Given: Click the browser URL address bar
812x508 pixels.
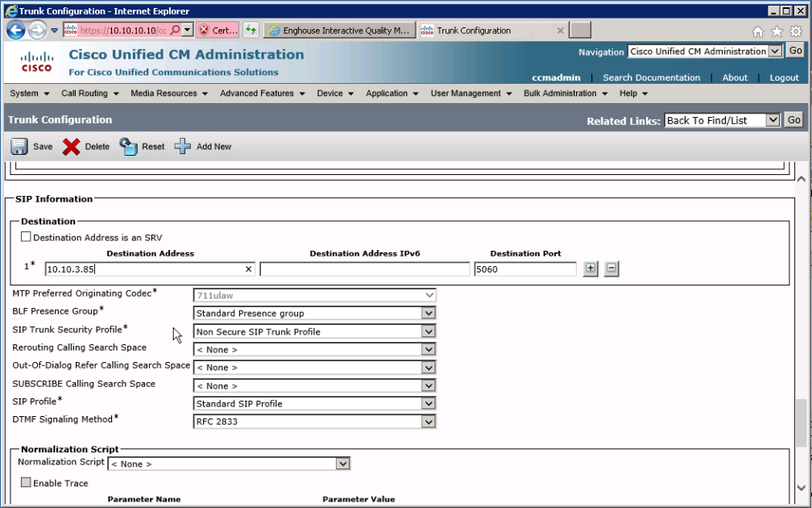Looking at the screenshot, I should 122,30.
